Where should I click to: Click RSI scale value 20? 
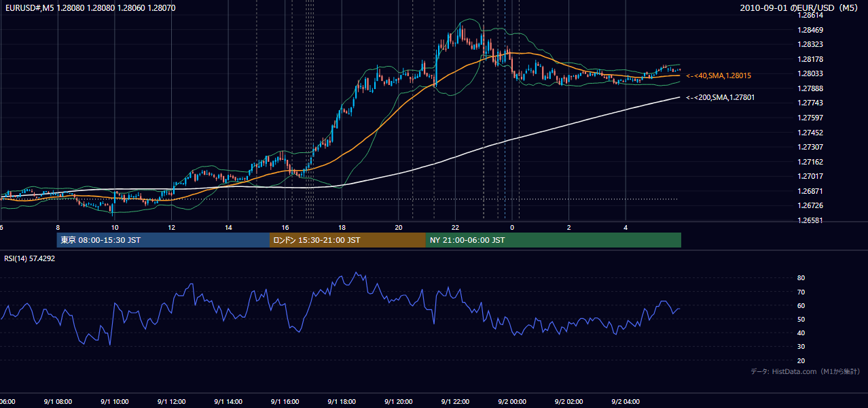point(801,360)
